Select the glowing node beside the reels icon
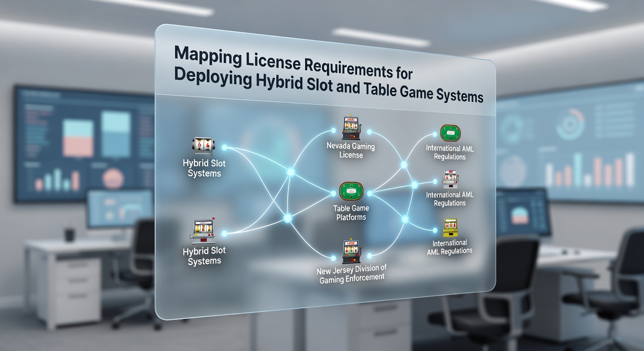This screenshot has height=351, width=644. pyautogui.click(x=225, y=147)
